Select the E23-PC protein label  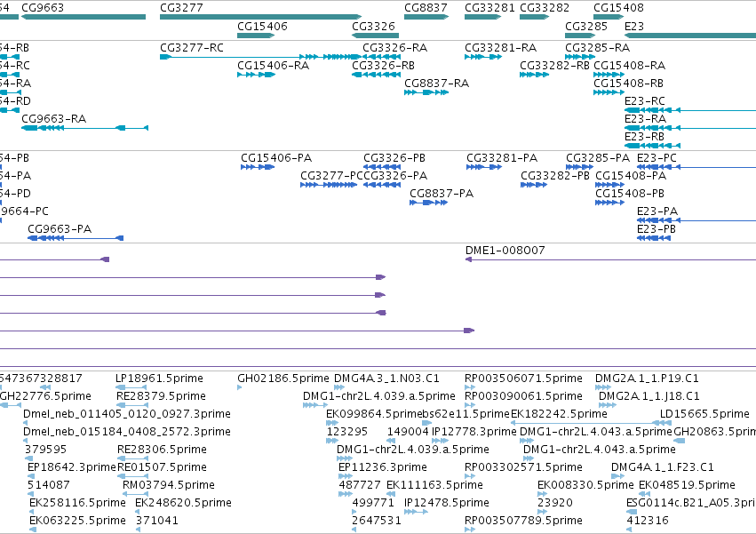point(657,158)
